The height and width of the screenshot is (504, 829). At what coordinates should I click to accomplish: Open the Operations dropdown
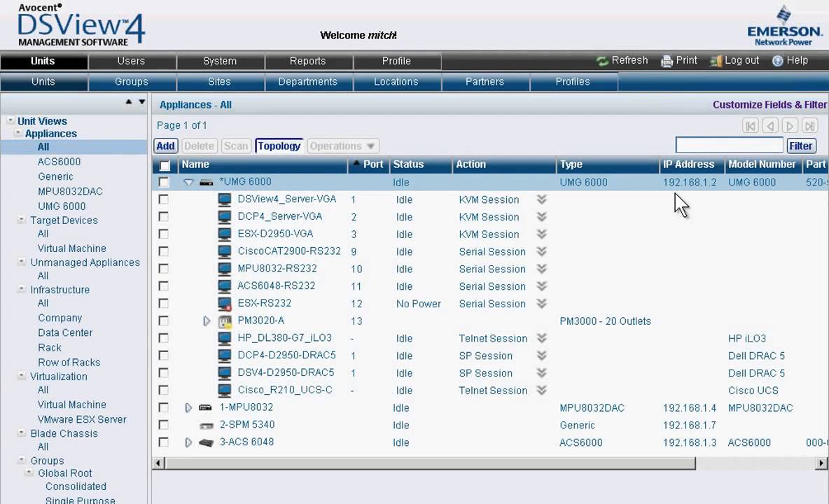pos(342,146)
